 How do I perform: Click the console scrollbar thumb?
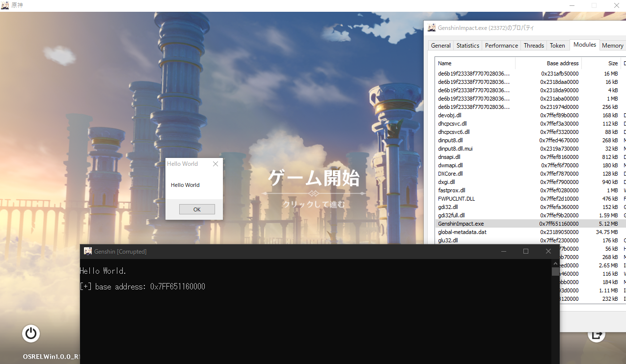(555, 272)
